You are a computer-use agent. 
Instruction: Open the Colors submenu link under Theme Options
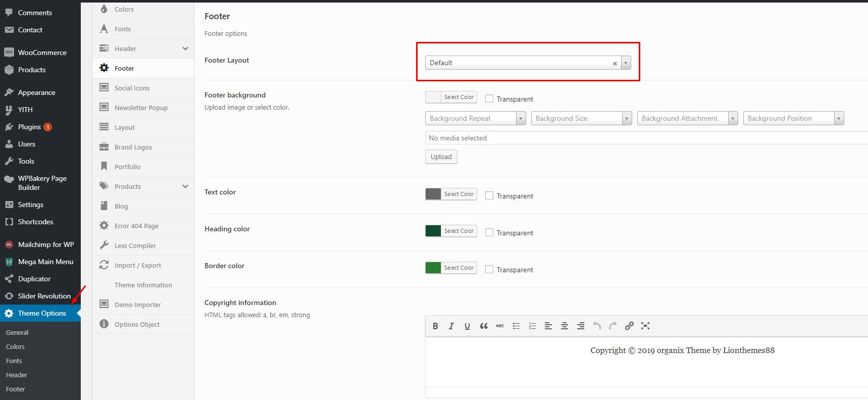[15, 347]
